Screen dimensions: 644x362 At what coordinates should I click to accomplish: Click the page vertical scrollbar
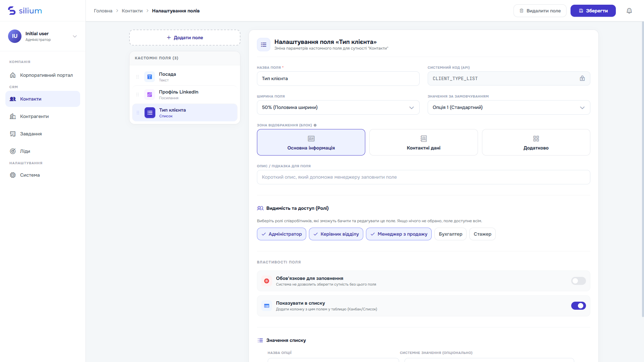click(643, 169)
